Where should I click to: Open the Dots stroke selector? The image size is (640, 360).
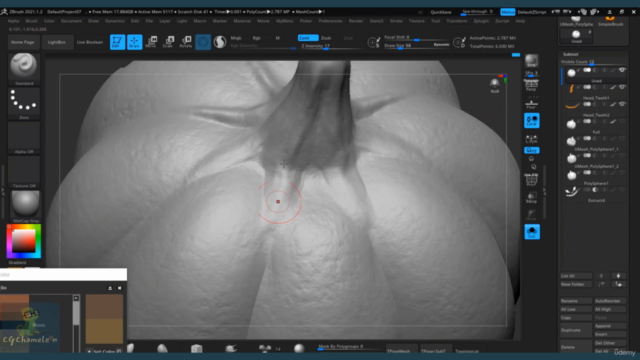24,102
